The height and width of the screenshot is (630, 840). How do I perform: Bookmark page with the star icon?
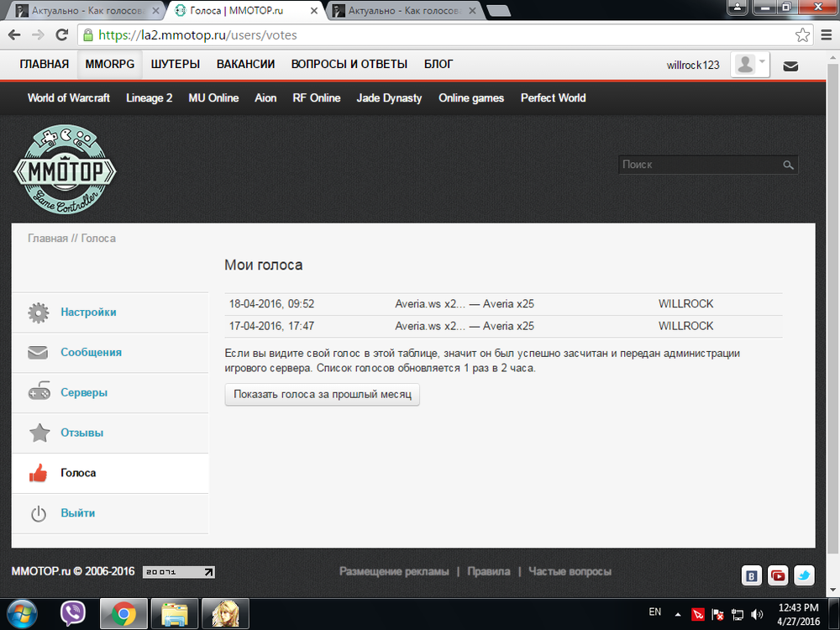point(803,35)
